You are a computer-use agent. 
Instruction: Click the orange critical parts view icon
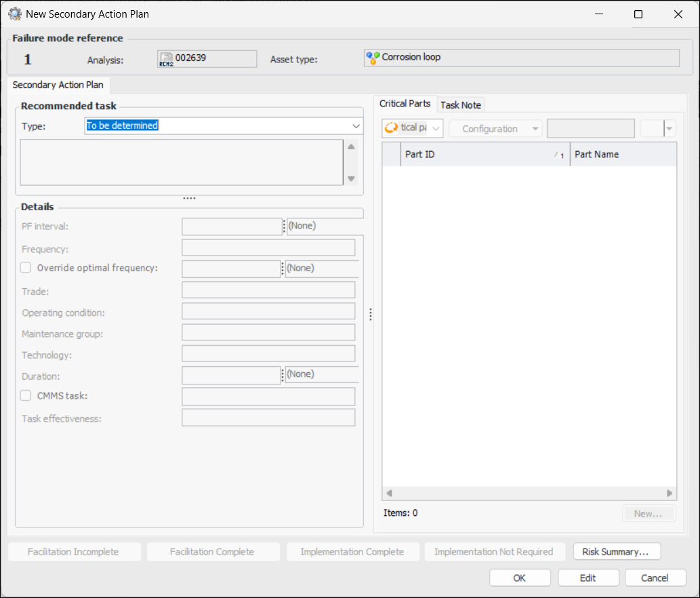point(391,128)
